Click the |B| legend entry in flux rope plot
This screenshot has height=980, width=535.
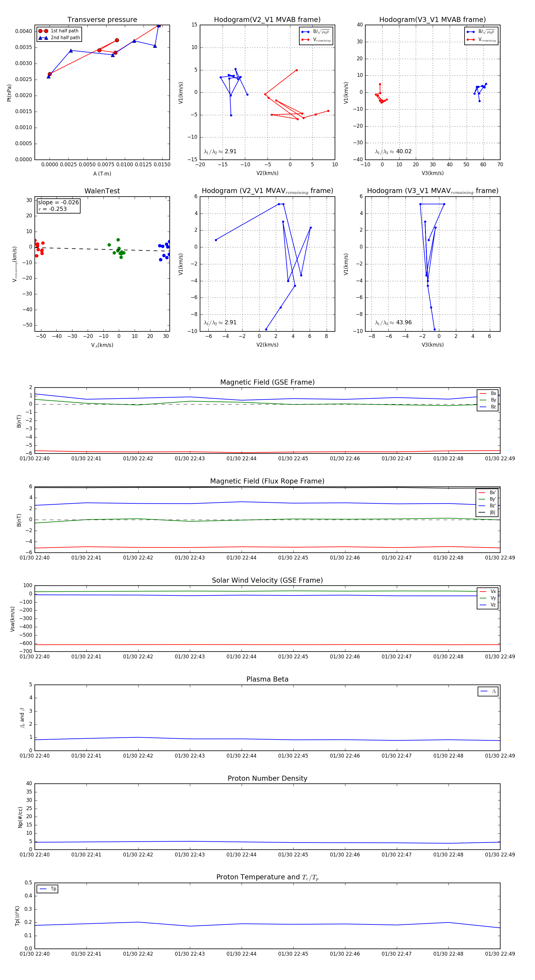[x=487, y=513]
